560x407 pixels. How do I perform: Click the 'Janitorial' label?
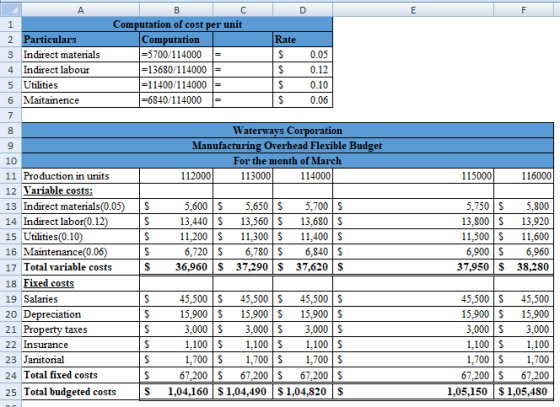pyautogui.click(x=81, y=360)
